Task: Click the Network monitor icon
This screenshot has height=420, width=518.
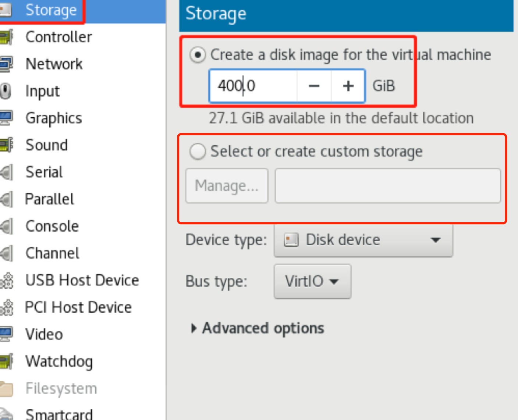Action: click(x=6, y=64)
